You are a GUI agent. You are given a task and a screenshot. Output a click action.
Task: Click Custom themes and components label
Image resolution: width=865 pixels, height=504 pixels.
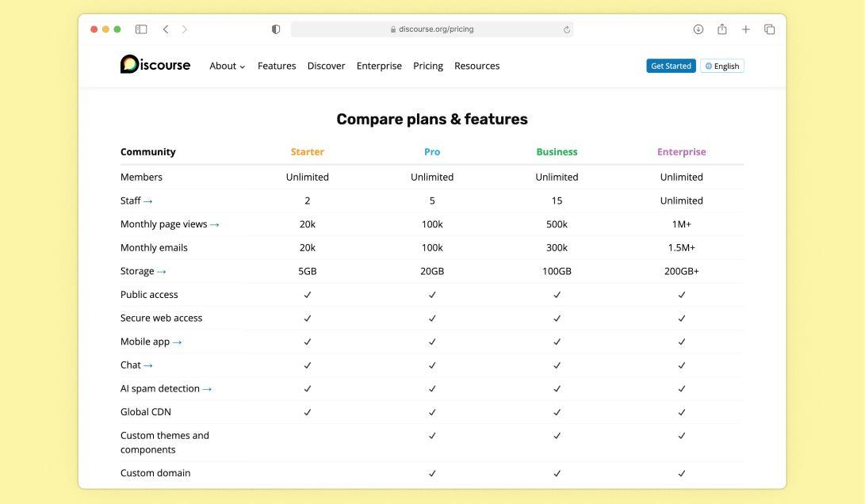click(164, 442)
